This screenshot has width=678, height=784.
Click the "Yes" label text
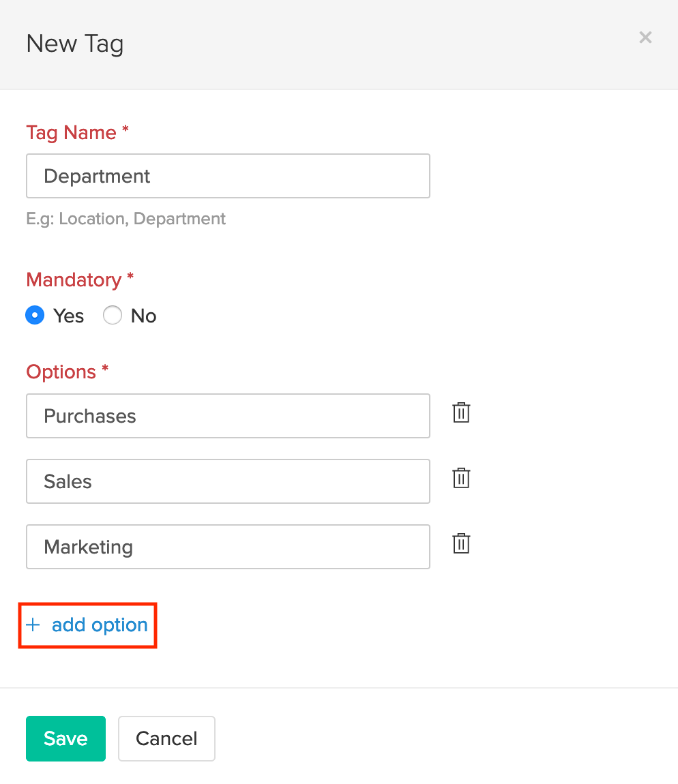point(68,316)
